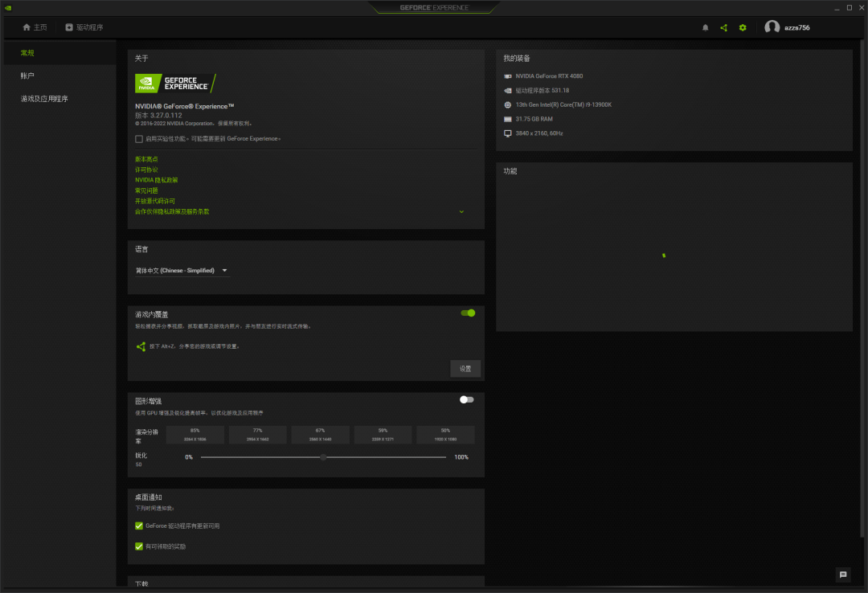This screenshot has width=868, height=593.
Task: Select 账户 in the settings sidebar
Action: 59,76
